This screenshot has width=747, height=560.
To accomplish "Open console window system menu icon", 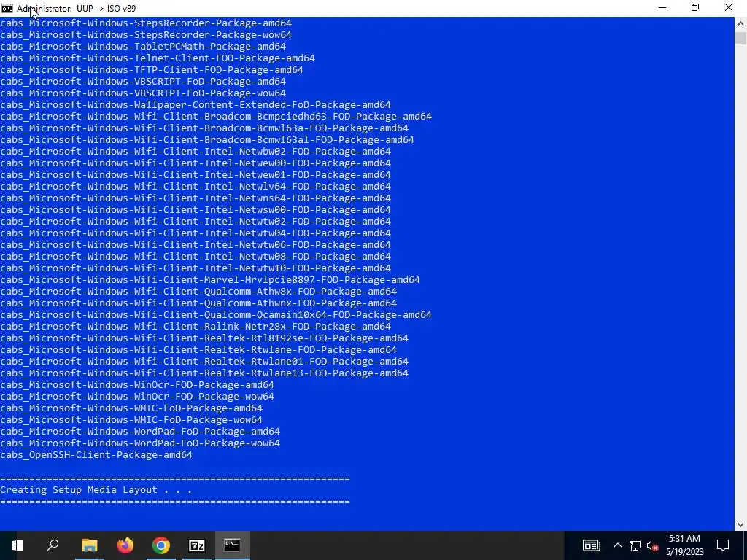I will pyautogui.click(x=7, y=8).
